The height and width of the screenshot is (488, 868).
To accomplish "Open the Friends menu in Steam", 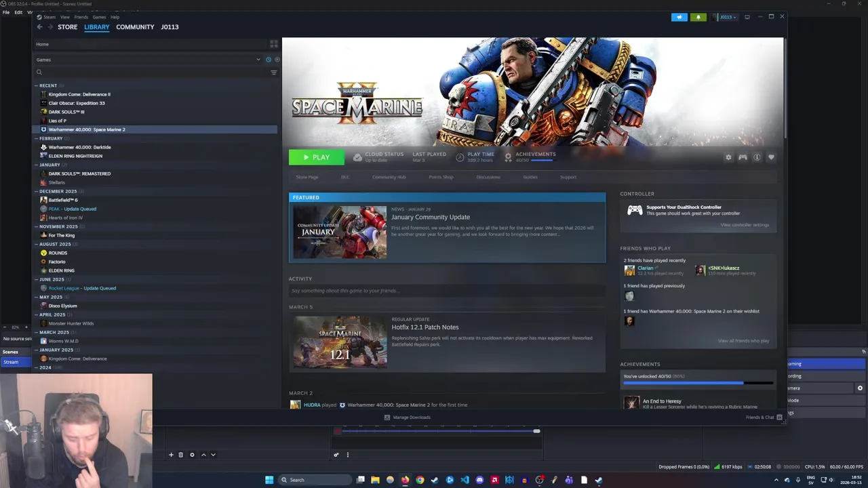I will coord(81,17).
